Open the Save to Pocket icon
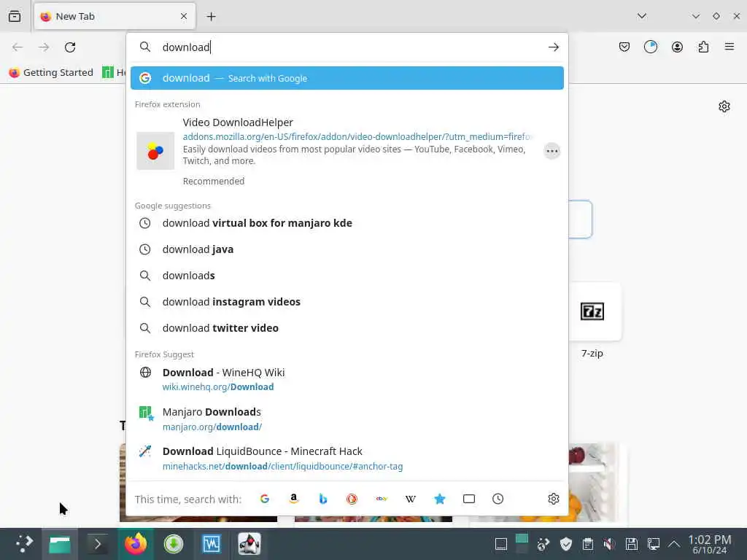747x560 pixels. [624, 47]
